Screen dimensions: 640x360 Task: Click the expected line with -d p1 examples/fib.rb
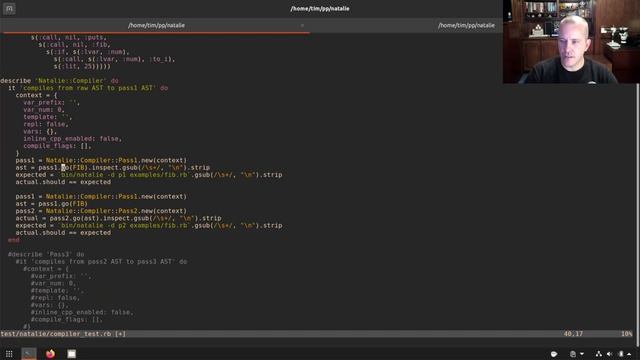pos(149,175)
